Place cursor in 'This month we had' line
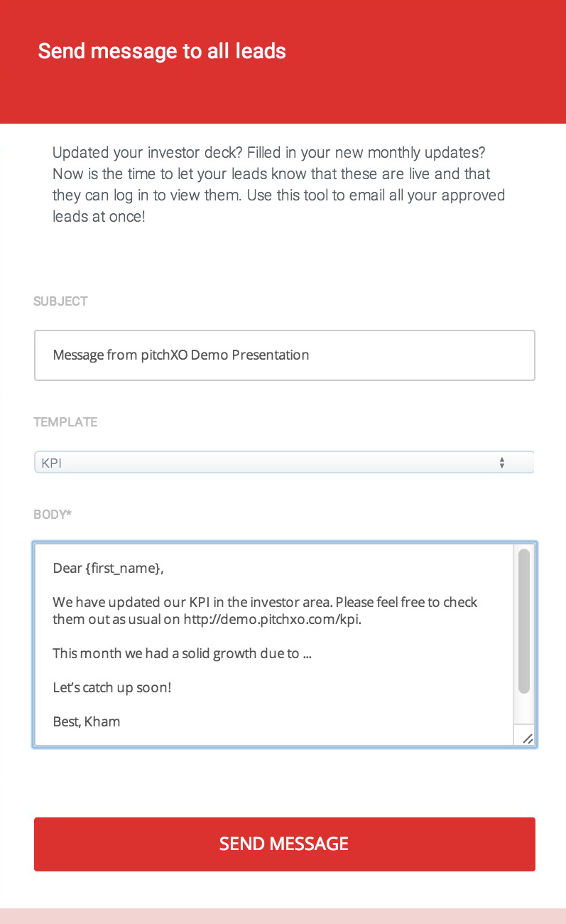The height and width of the screenshot is (924, 566). click(182, 653)
